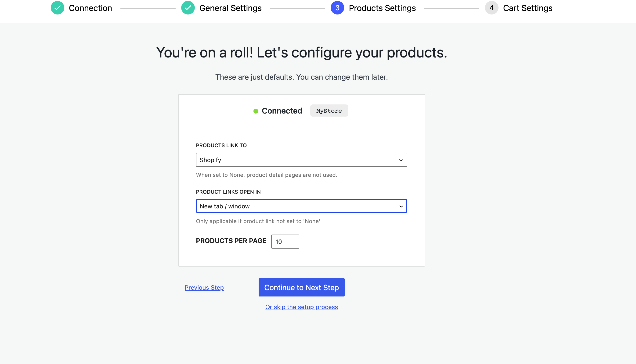Click the Products Per Page label
This screenshot has height=364, width=636.
231,241
